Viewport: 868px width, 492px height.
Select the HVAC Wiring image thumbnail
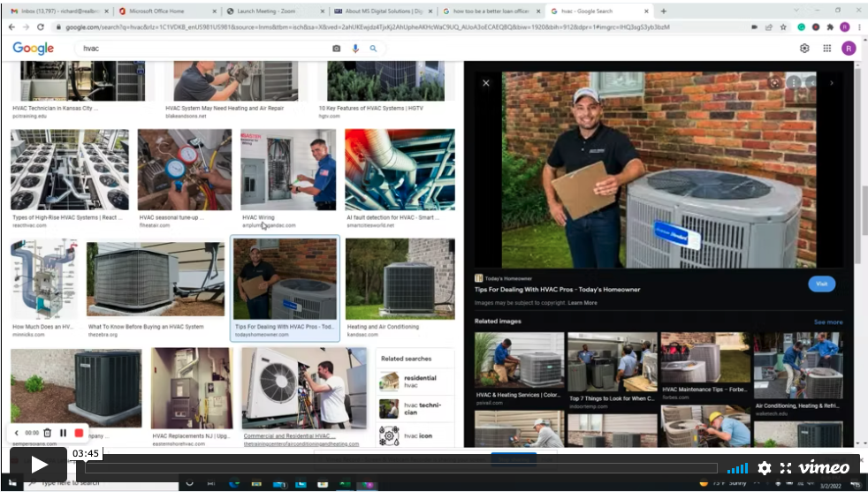tap(288, 170)
